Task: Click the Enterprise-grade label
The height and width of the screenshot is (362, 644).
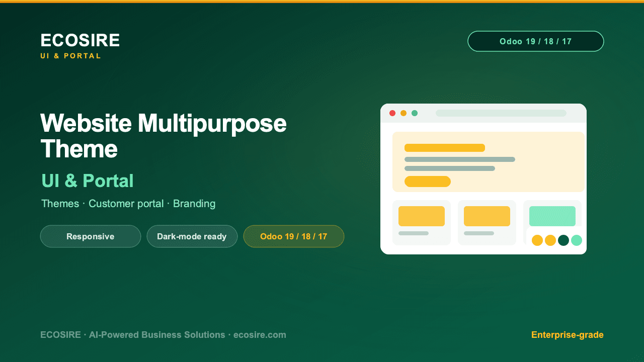Action: click(x=568, y=335)
